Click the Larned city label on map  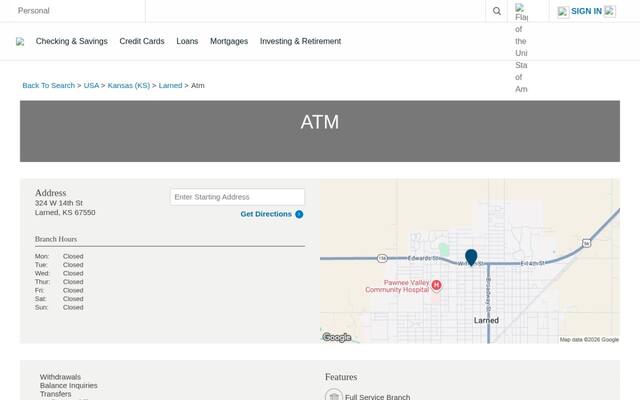486,320
